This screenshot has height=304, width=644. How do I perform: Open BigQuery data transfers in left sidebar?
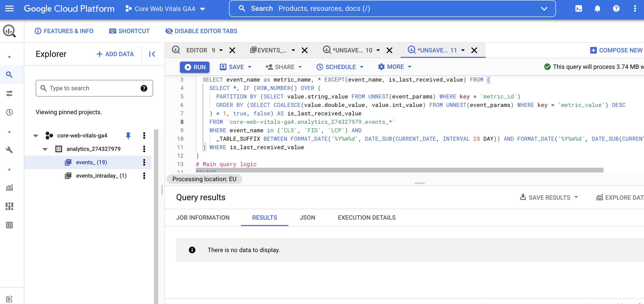click(9, 94)
